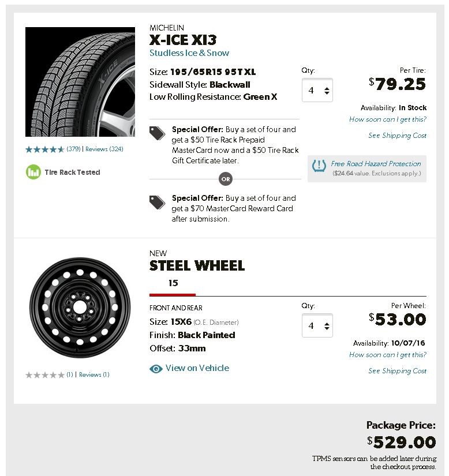Click the Tire Rack Tested green icon
This screenshot has height=476, width=449.
tap(33, 172)
